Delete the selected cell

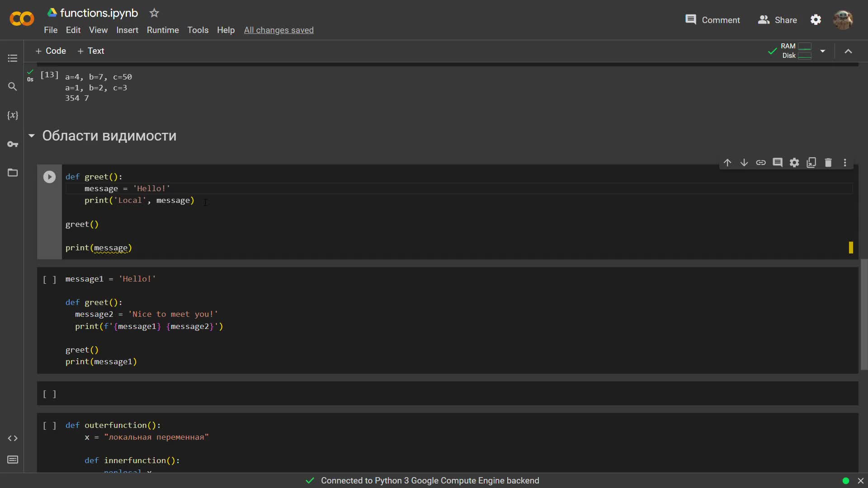(828, 163)
